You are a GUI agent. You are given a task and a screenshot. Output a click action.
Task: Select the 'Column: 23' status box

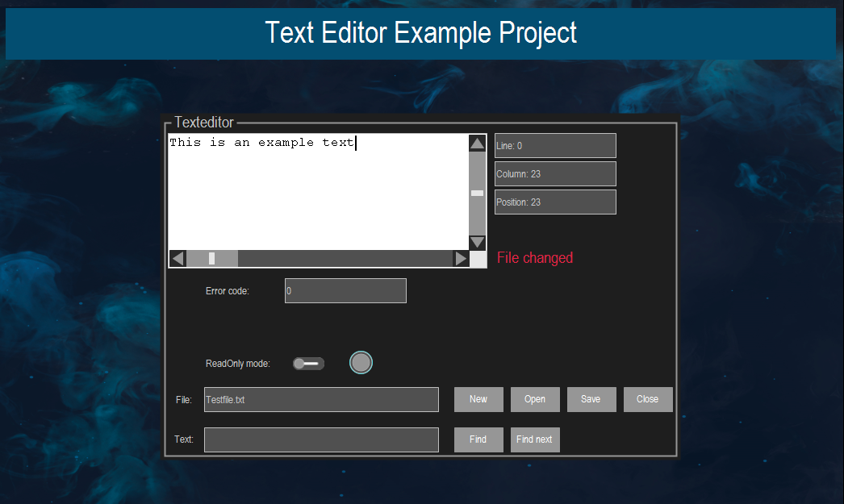pos(554,173)
